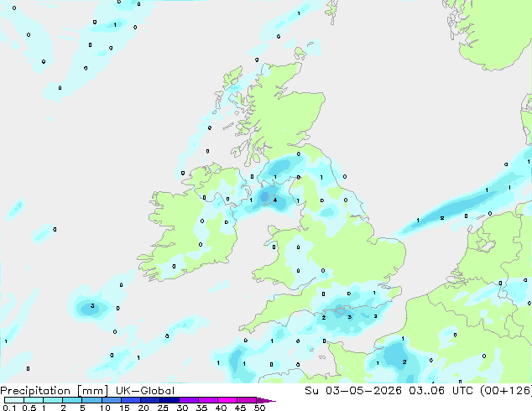Click the above-50 mm arrow tip of legend
The image size is (532, 411).
(x=266, y=400)
